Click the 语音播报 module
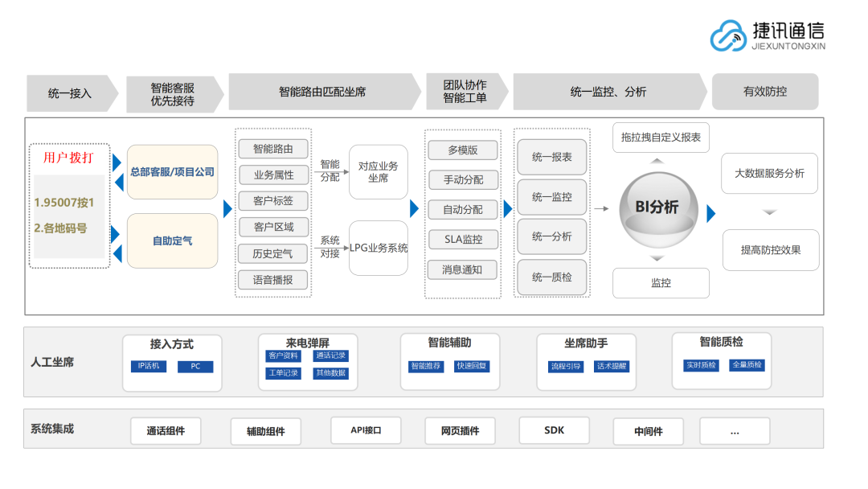868x489 pixels. pyautogui.click(x=272, y=281)
